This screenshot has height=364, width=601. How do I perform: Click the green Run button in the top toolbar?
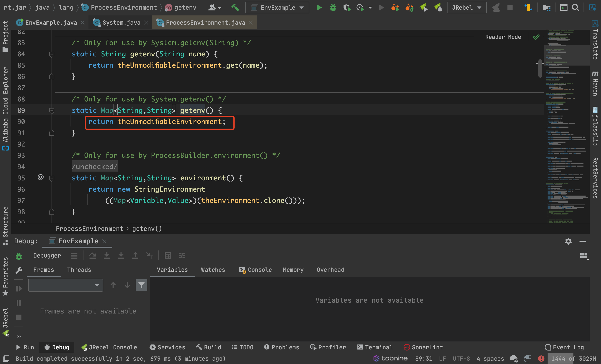click(x=319, y=8)
